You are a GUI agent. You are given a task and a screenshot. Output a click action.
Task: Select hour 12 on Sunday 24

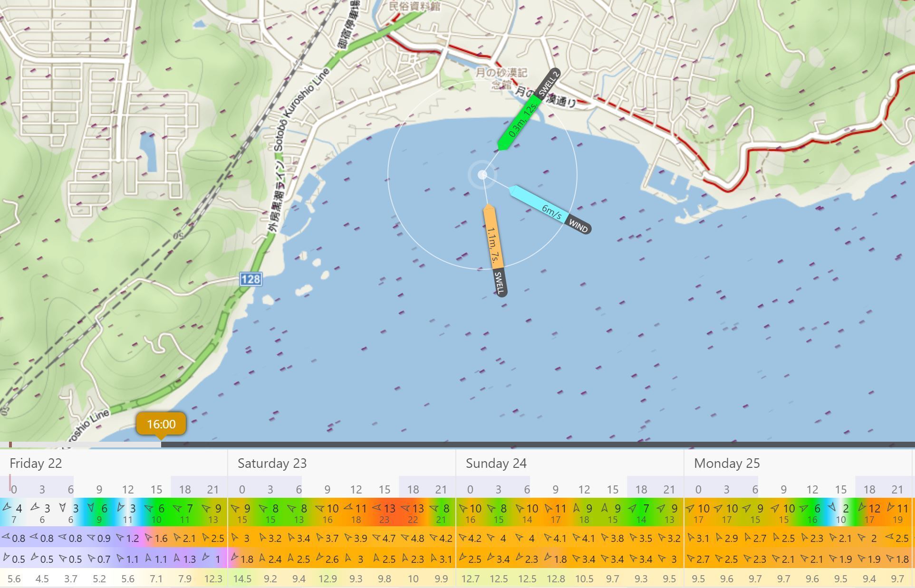pyautogui.click(x=584, y=489)
